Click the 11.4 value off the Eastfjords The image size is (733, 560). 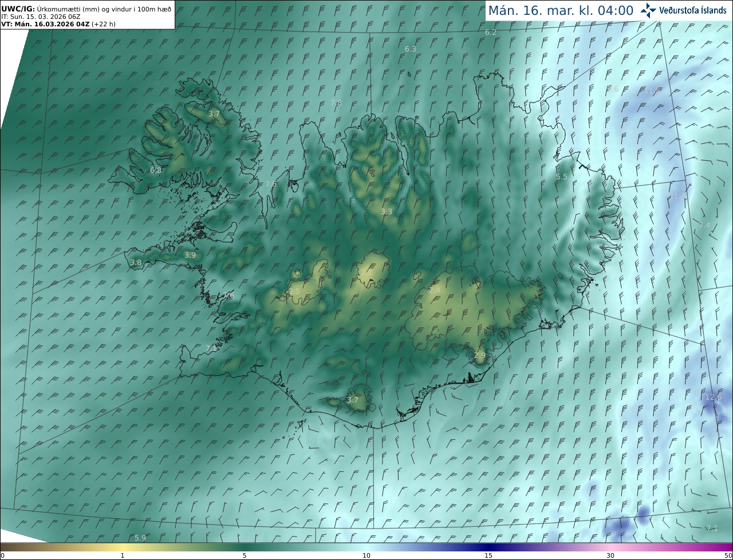pos(677,196)
